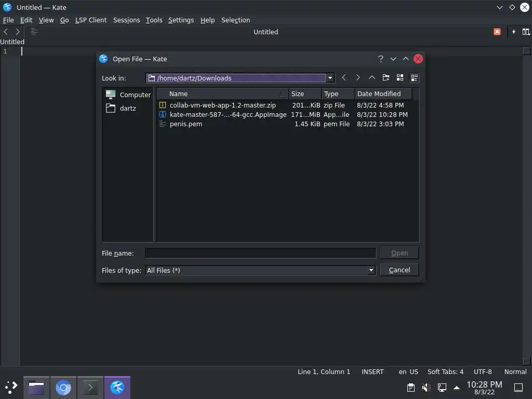Switch file dialog to icon list view

[x=400, y=78]
